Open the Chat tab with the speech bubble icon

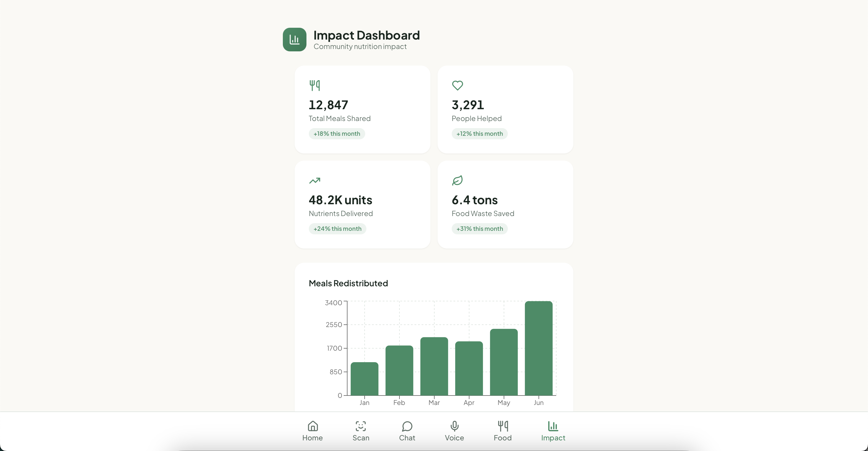407,431
